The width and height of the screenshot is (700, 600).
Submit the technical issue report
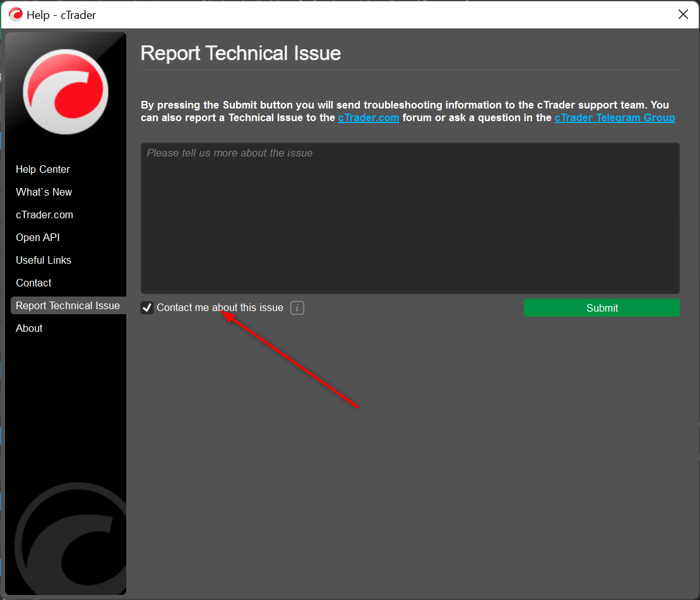click(x=602, y=308)
